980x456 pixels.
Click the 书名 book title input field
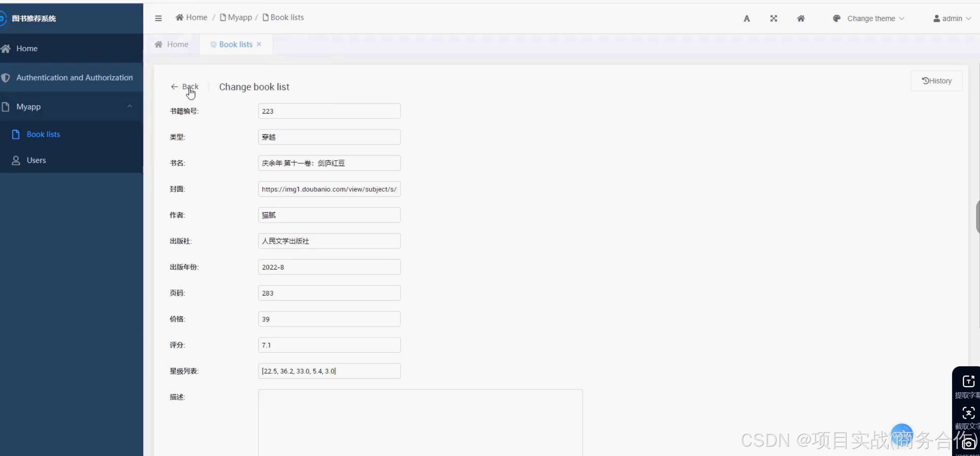click(x=329, y=163)
